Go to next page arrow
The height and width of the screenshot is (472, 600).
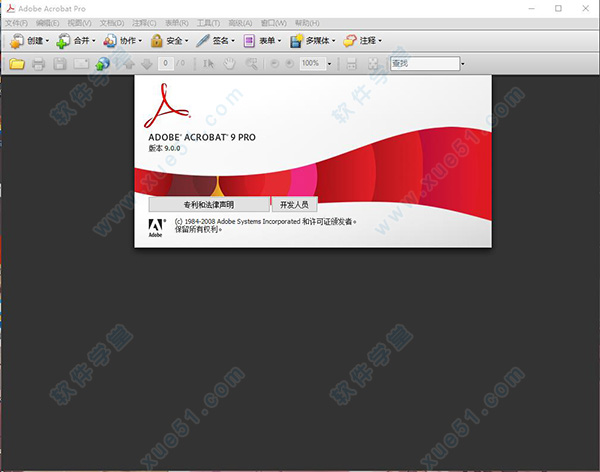pos(147,64)
